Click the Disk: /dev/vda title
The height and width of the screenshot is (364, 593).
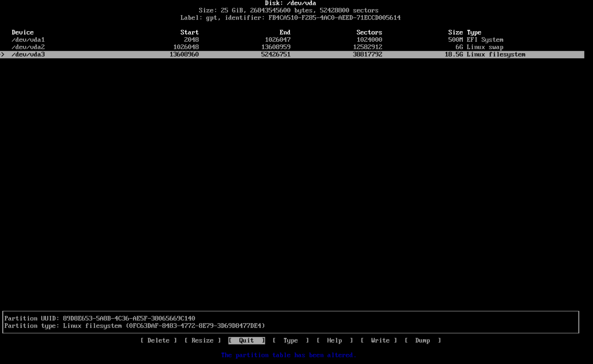coord(290,3)
